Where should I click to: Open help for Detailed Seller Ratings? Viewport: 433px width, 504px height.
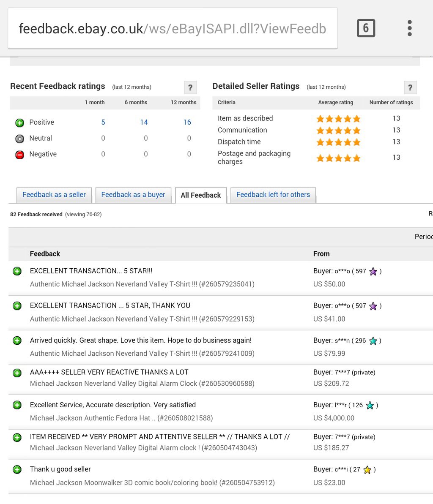coord(410,87)
